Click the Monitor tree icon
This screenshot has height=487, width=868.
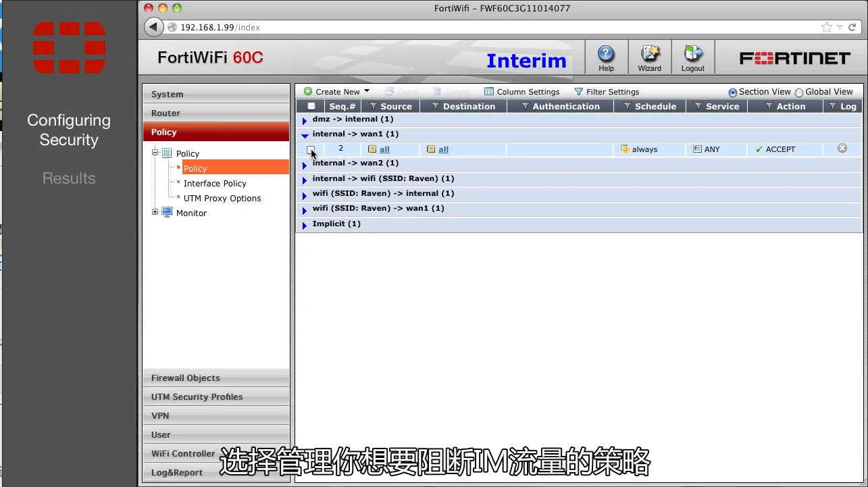(x=167, y=212)
